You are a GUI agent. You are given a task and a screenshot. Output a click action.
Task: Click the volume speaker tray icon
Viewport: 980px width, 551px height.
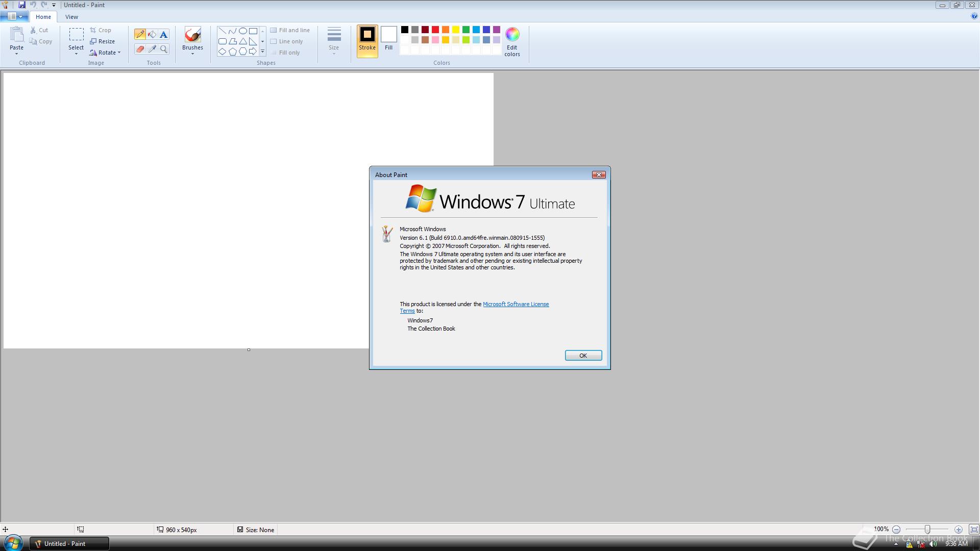tap(934, 544)
